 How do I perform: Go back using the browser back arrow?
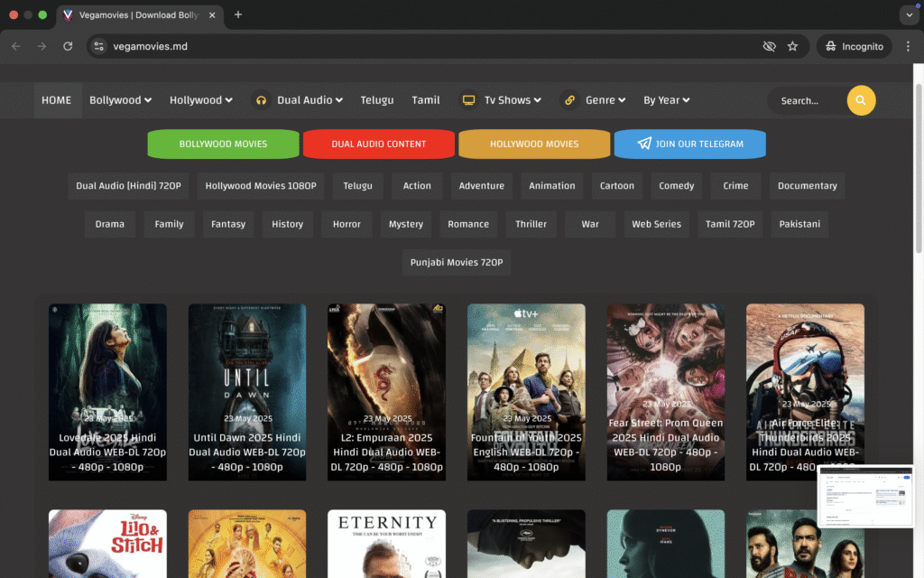click(x=16, y=46)
